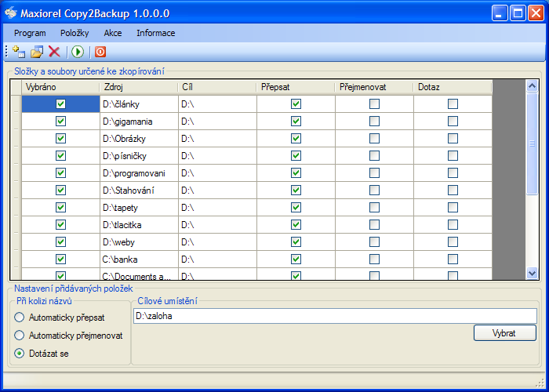The width and height of the screenshot is (549, 392).
Task: Click the red X delete toolbar icon
Action: coord(54,52)
